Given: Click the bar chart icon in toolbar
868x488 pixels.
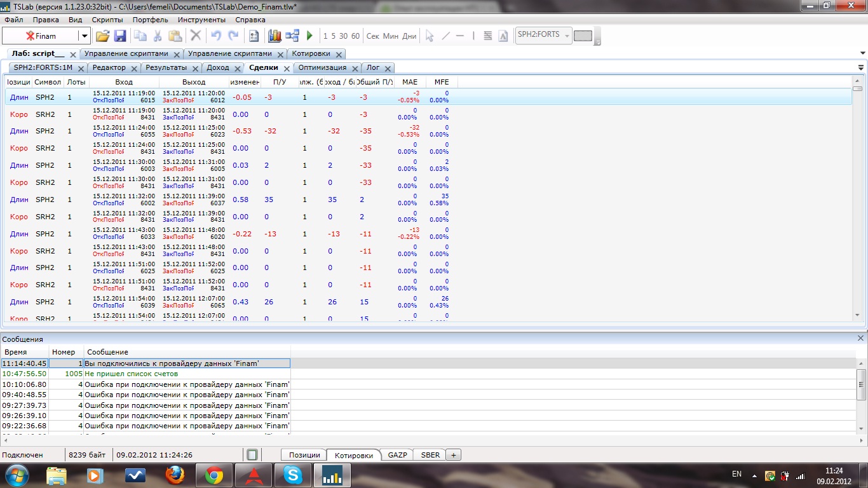Looking at the screenshot, I should click(275, 36).
